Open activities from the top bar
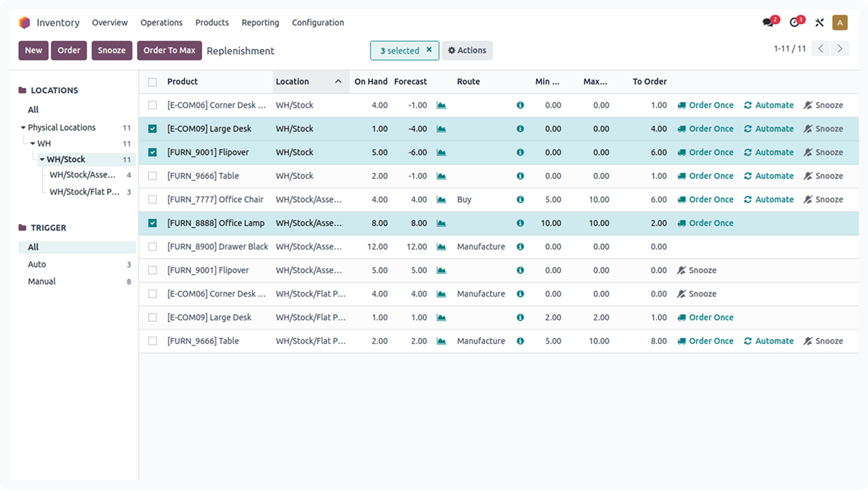868x490 pixels. coord(794,22)
